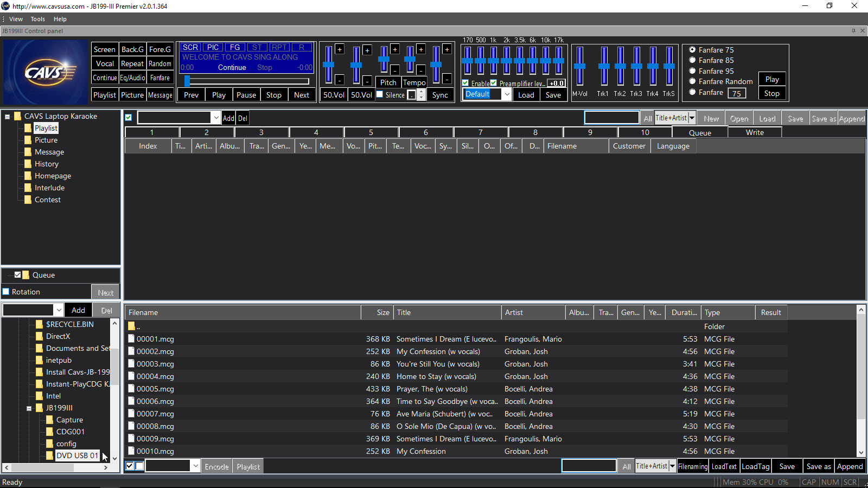This screenshot has height=488, width=868.
Task: Click the Pitch button
Action: point(388,82)
